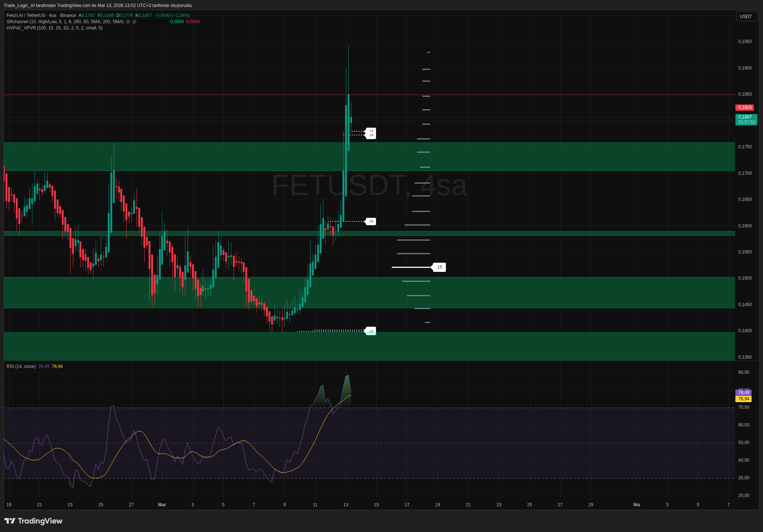Viewport: 763px width, 532px height.
Task: Click the purple 78,49 value in RSI legend
Action: point(44,366)
